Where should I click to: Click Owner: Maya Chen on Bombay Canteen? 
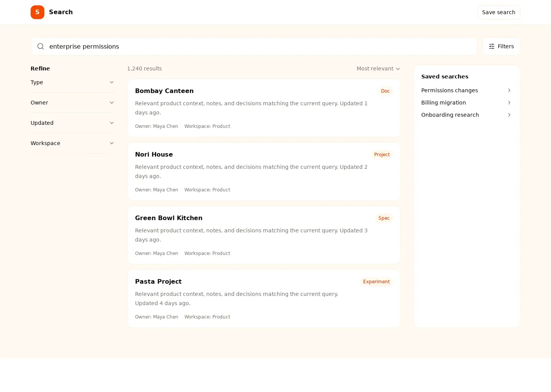156,126
